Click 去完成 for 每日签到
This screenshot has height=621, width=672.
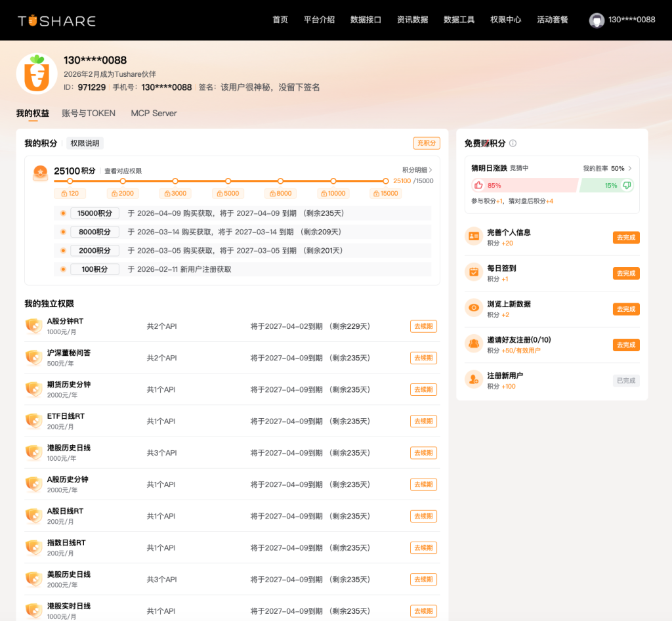coord(626,274)
